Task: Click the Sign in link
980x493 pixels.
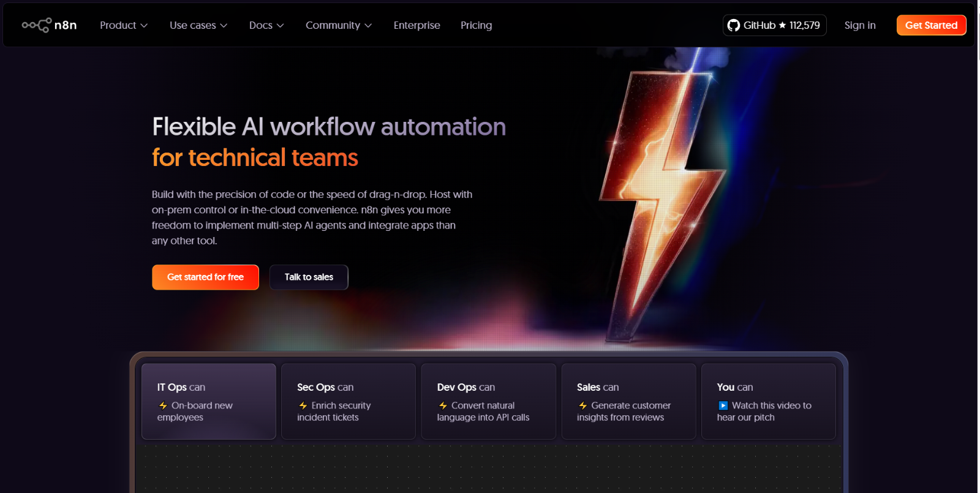Action: 860,25
